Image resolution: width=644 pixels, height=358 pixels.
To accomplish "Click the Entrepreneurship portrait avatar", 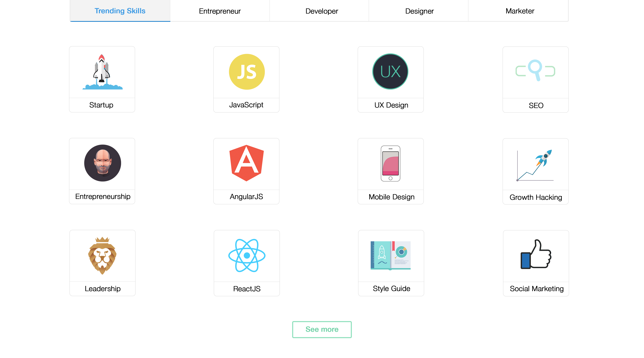I will pos(102,163).
